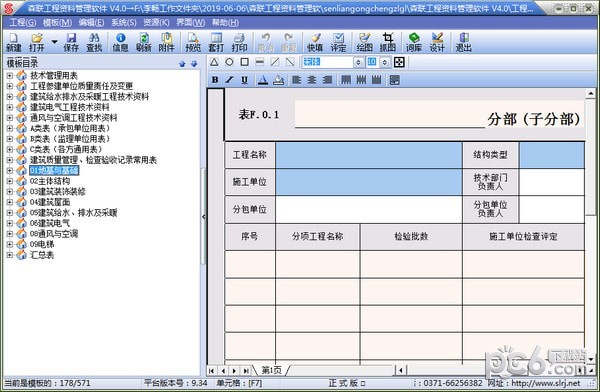Select the 抓图 (Capture) crop icon

[x=388, y=42]
